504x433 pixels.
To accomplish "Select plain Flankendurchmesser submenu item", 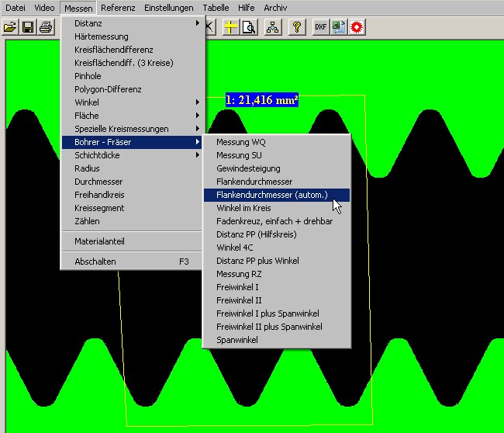I will [277, 182].
